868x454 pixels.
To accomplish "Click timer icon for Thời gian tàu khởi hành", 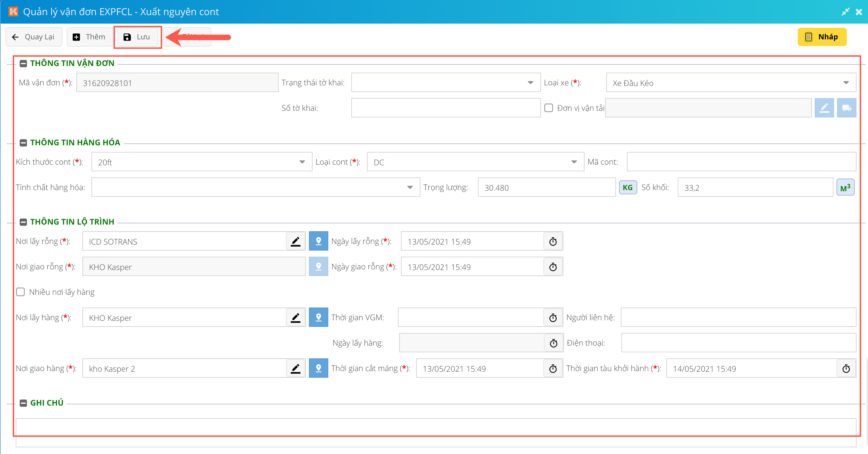I will pos(846,368).
